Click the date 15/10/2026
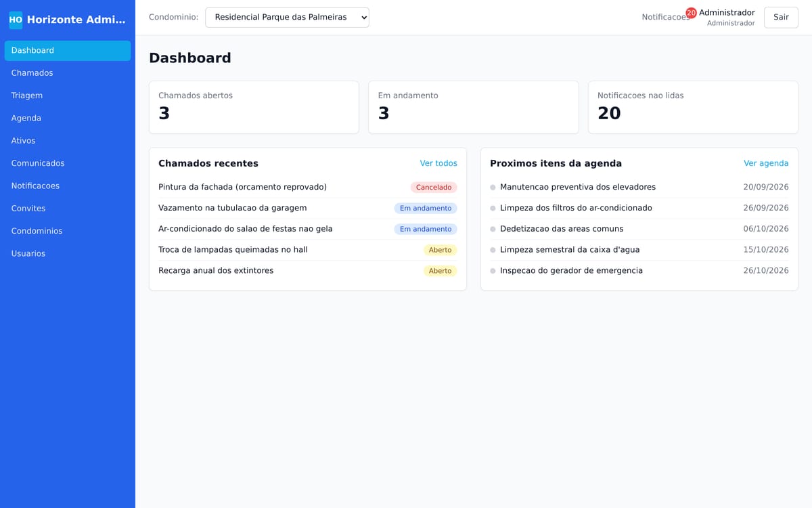Viewport: 812px width, 508px height. tap(766, 250)
